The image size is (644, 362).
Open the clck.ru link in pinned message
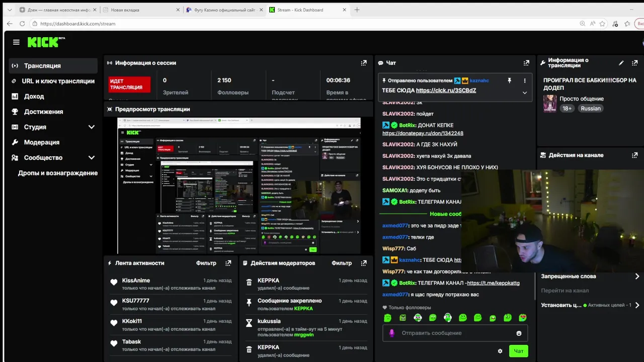pos(446,90)
